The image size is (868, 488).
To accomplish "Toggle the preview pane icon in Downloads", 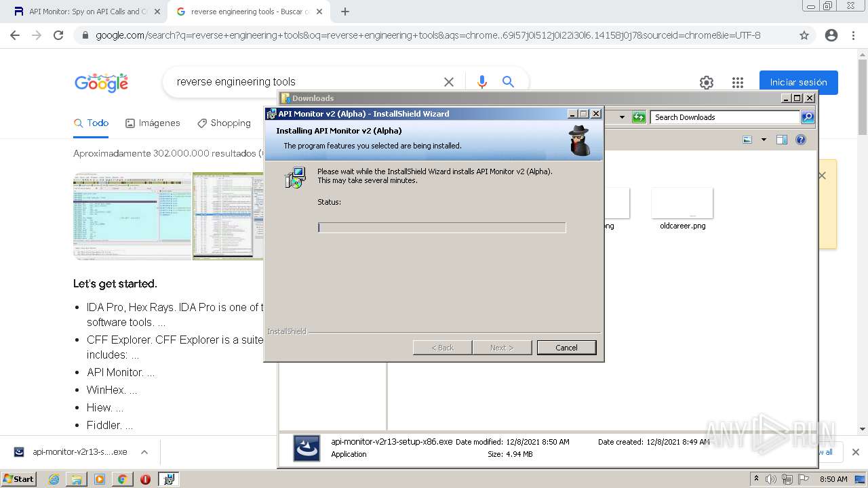I will (x=782, y=140).
